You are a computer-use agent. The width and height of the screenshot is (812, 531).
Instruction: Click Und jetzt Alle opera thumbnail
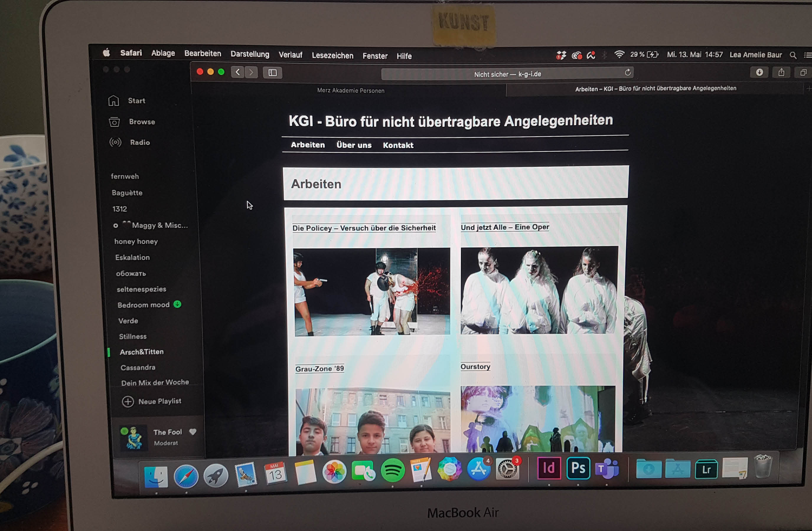click(x=539, y=290)
